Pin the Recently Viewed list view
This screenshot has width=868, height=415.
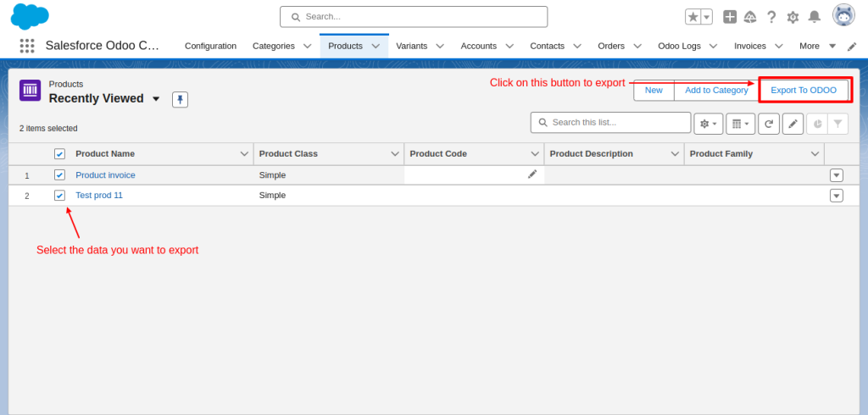pos(180,100)
